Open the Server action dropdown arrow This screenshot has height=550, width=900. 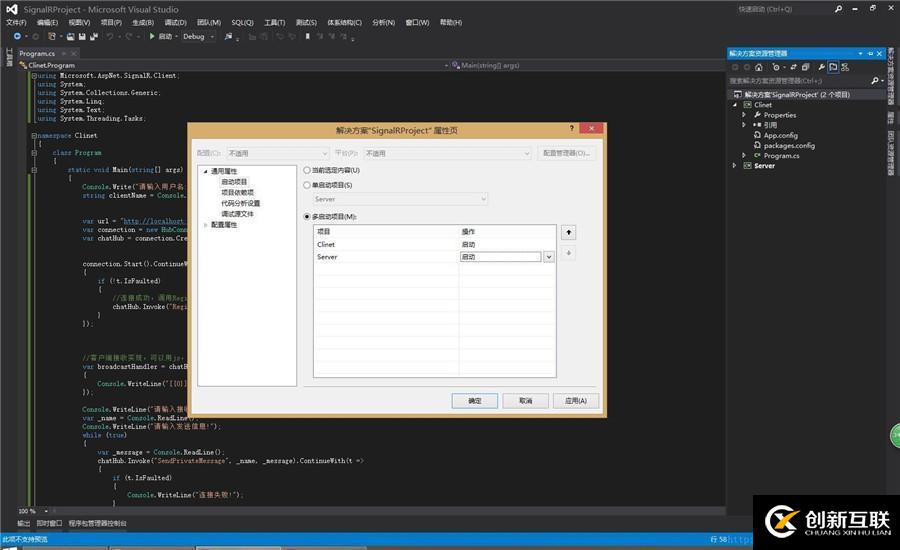549,257
